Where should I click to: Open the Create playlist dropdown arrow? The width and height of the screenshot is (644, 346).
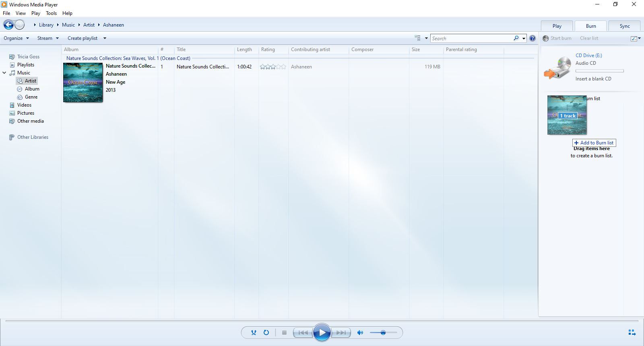coord(105,38)
